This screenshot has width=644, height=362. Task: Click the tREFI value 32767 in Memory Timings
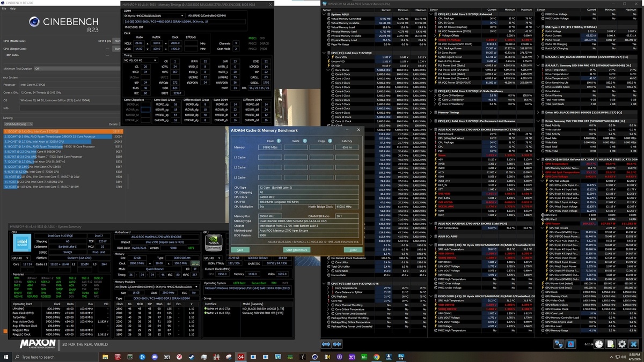pyautogui.click(x=177, y=93)
